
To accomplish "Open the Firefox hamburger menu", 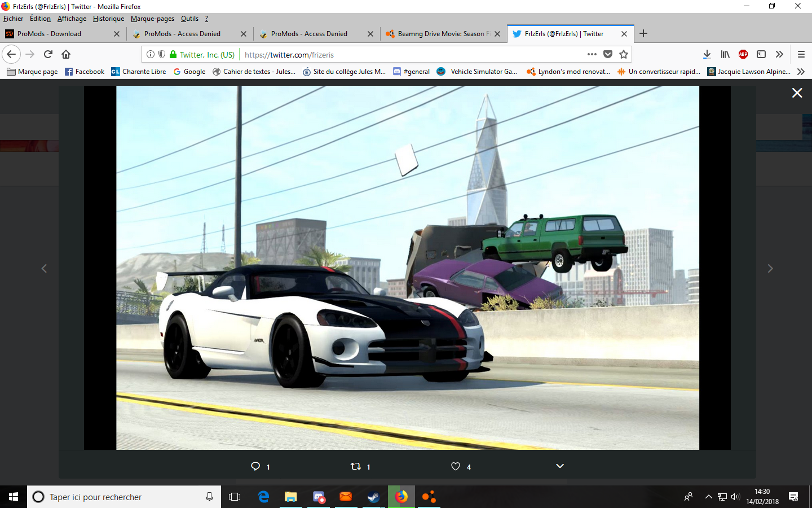I will (x=801, y=54).
